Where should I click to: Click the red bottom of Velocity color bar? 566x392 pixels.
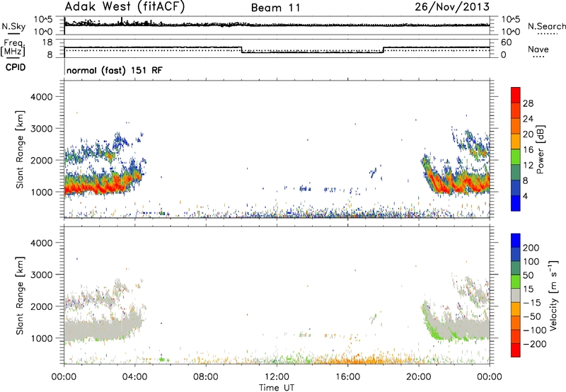pyautogui.click(x=516, y=350)
